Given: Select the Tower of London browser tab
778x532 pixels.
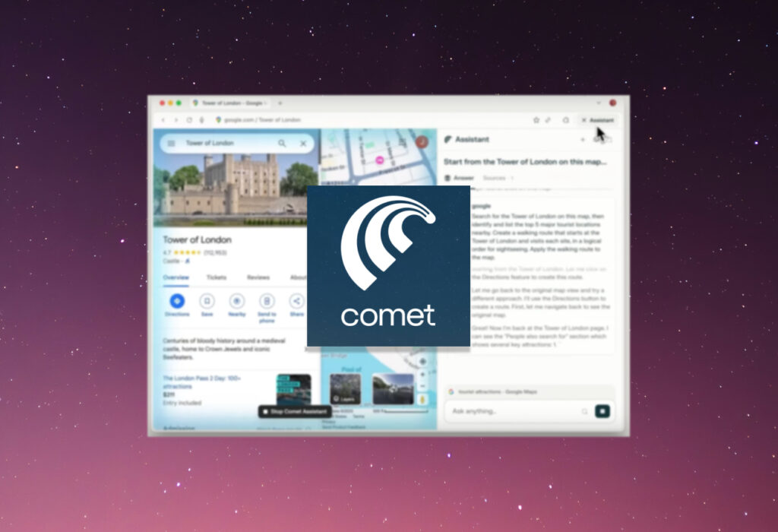Looking at the screenshot, I should [x=231, y=103].
